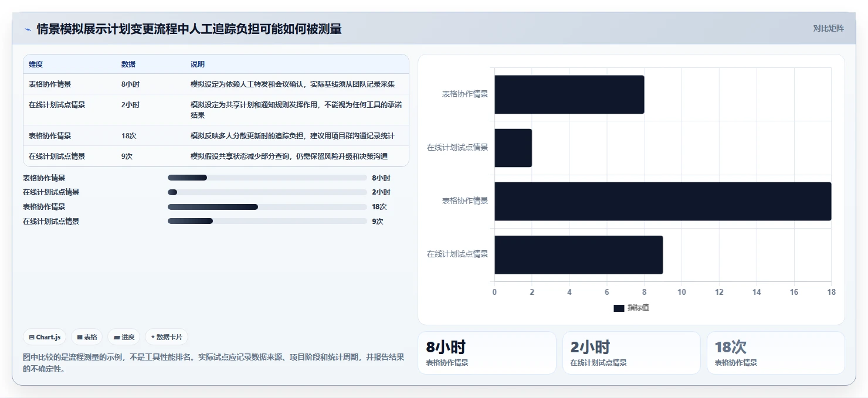Screen dimensions: 868x398
Task: Click 18次 value beside the third progress bar
Action: coord(379,207)
